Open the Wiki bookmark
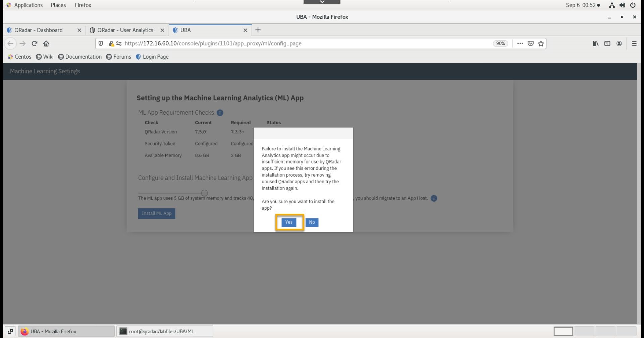This screenshot has height=338, width=644. [x=45, y=57]
